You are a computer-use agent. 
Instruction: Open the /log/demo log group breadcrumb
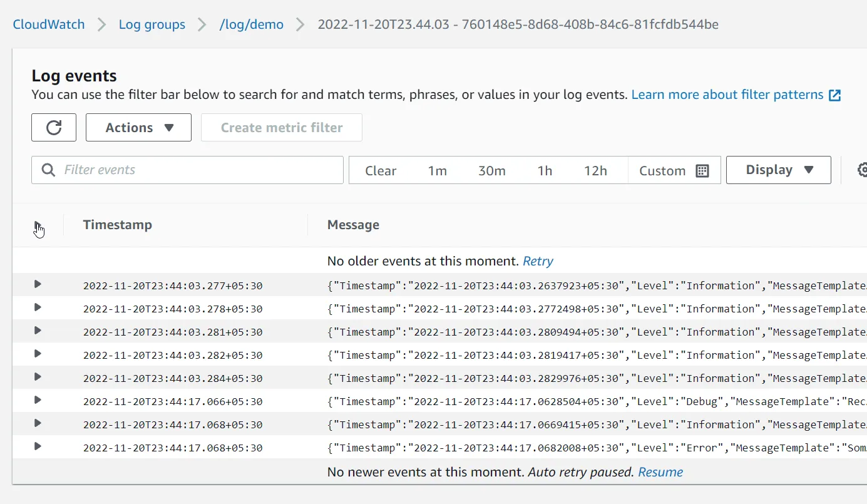[252, 24]
